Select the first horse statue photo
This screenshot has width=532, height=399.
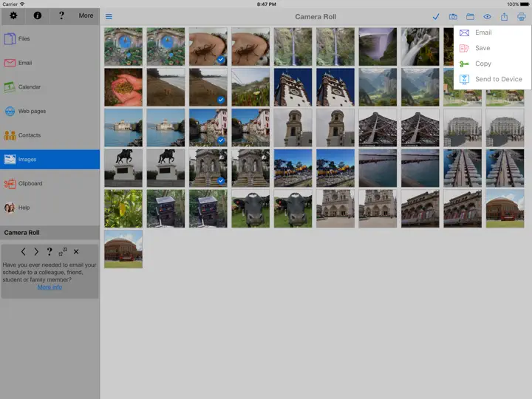pyautogui.click(x=123, y=168)
